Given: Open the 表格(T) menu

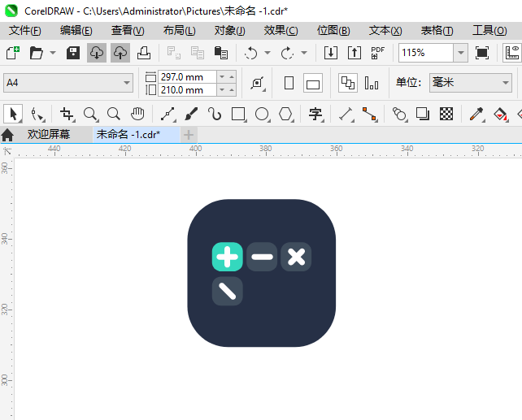Looking at the screenshot, I should click(x=437, y=31).
